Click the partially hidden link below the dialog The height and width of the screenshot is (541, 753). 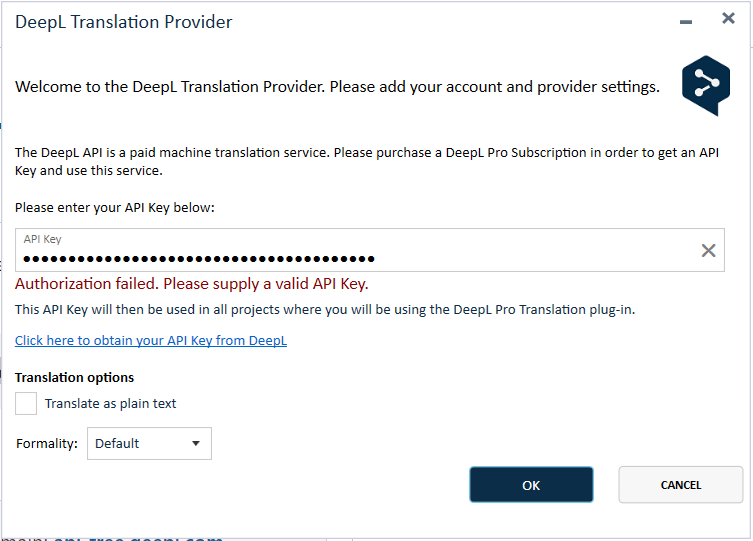(140, 538)
